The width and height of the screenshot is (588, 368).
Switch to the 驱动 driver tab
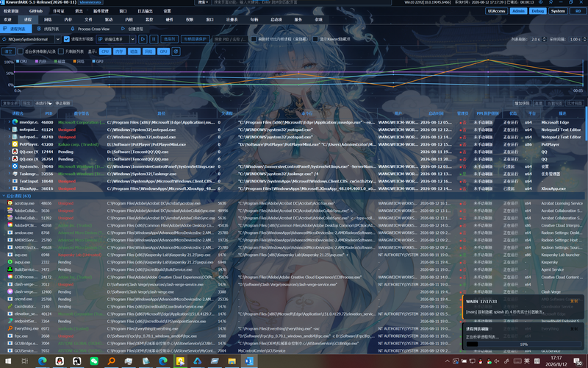108,19
